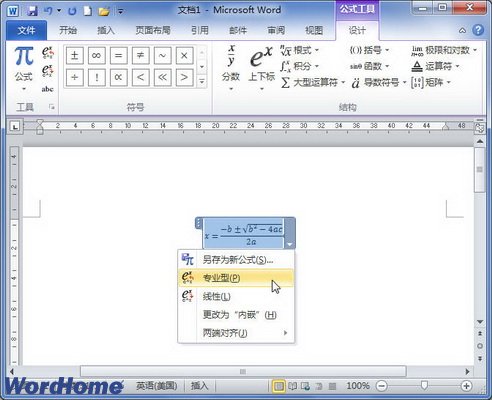Viewport: 492px width, 400px height.
Task: Choose Change to Inline (更改为内嵌) option
Action: click(236, 314)
